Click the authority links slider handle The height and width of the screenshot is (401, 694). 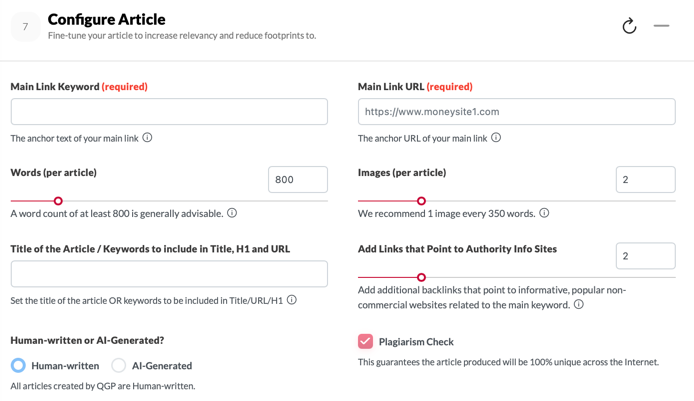coord(421,278)
